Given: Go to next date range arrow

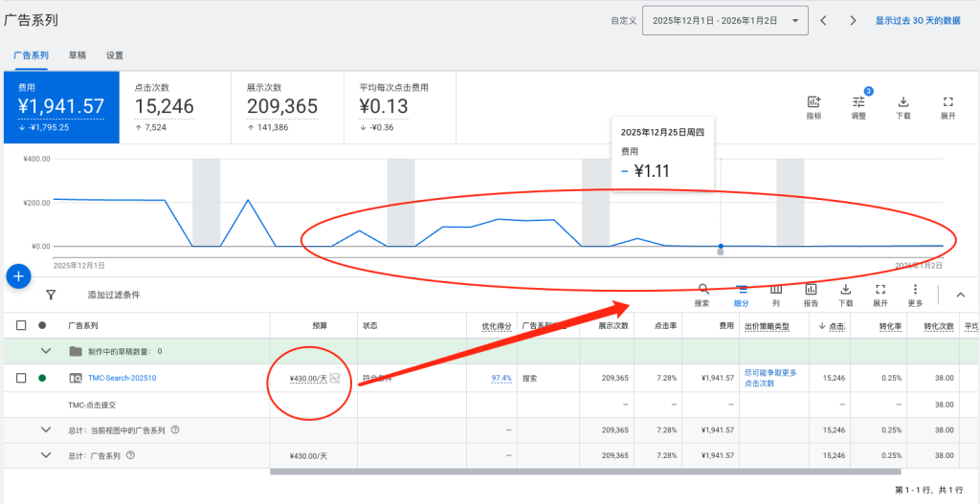Looking at the screenshot, I should click(x=853, y=21).
